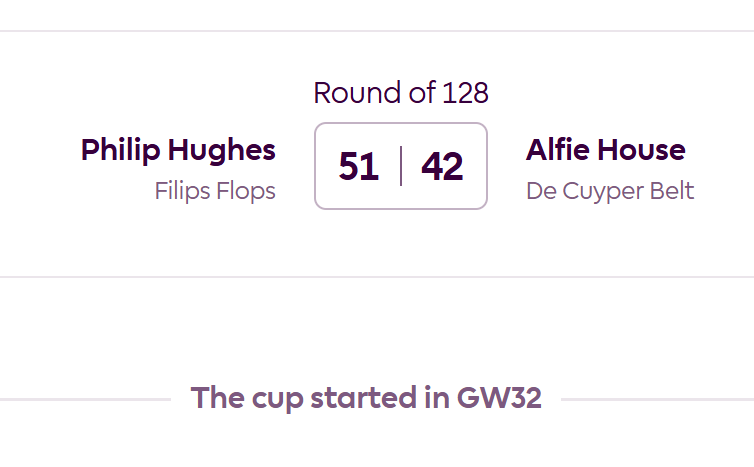Click the line left of the cup notice
Viewport: 754px width, 467px height.
tap(85, 399)
